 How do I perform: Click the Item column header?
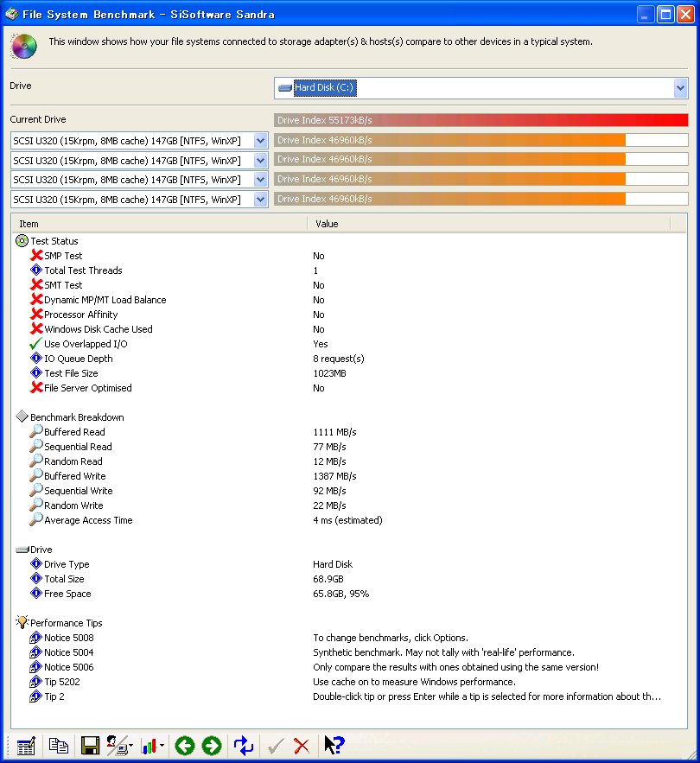160,224
